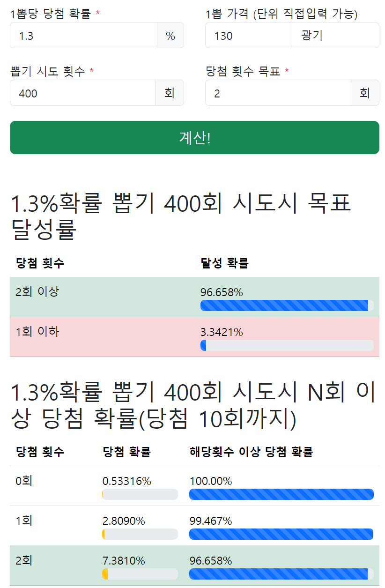Click the 2회 이상 row label
This screenshot has height=588, width=385.
coord(37,292)
